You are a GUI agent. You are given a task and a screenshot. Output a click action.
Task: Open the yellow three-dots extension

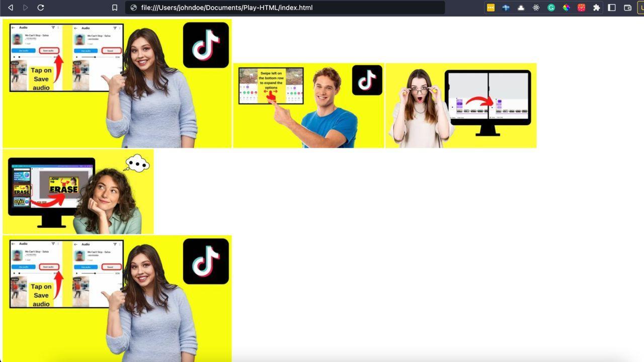[491, 8]
